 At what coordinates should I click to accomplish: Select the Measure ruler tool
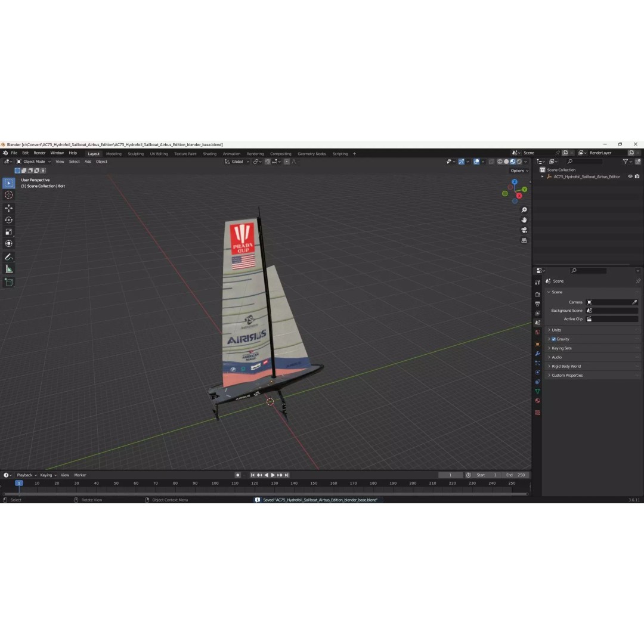pyautogui.click(x=8, y=269)
